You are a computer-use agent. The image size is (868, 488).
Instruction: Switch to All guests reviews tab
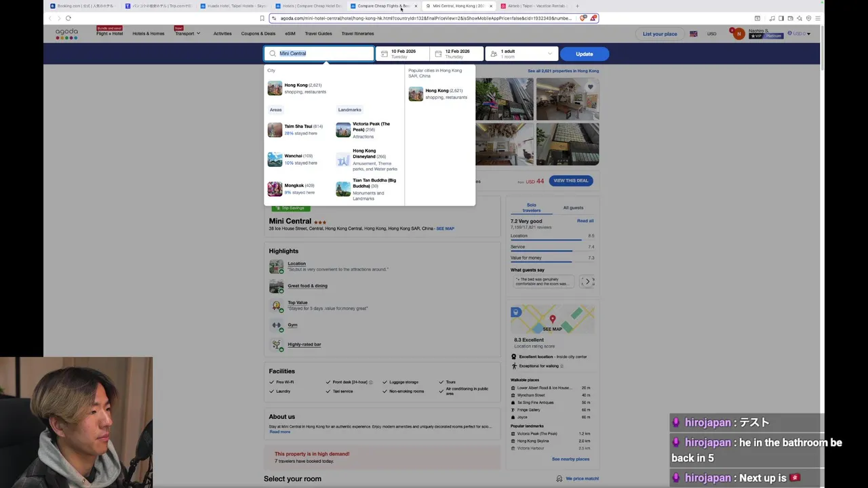click(573, 207)
